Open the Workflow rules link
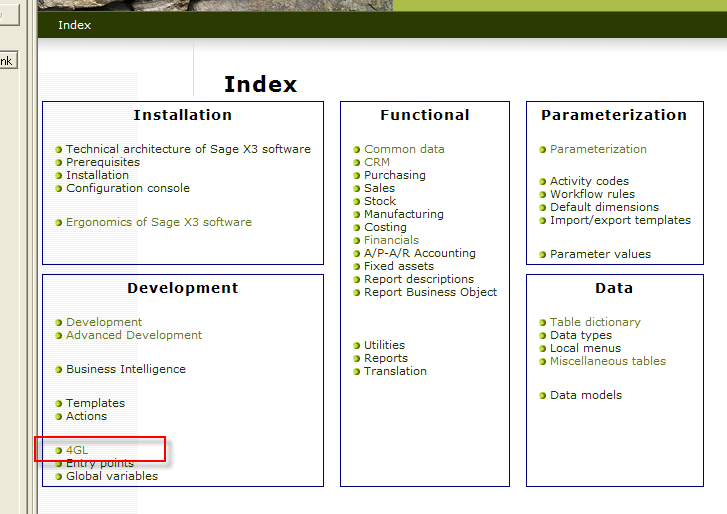 [x=592, y=194]
